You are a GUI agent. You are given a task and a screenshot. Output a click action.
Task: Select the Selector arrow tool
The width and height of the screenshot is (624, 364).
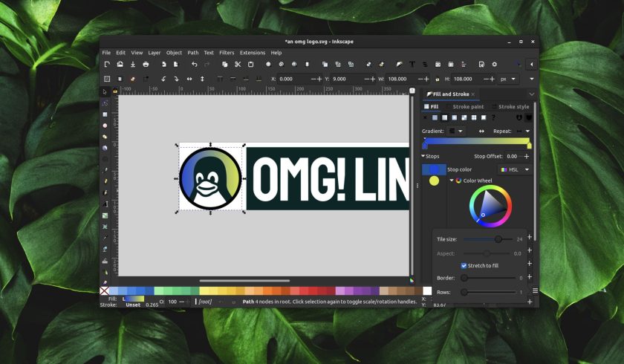click(105, 92)
